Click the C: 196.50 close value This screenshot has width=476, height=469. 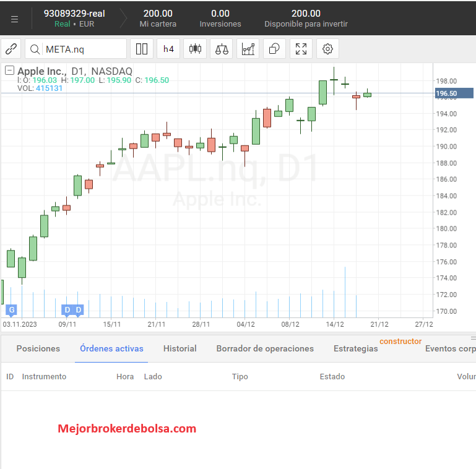[152, 80]
